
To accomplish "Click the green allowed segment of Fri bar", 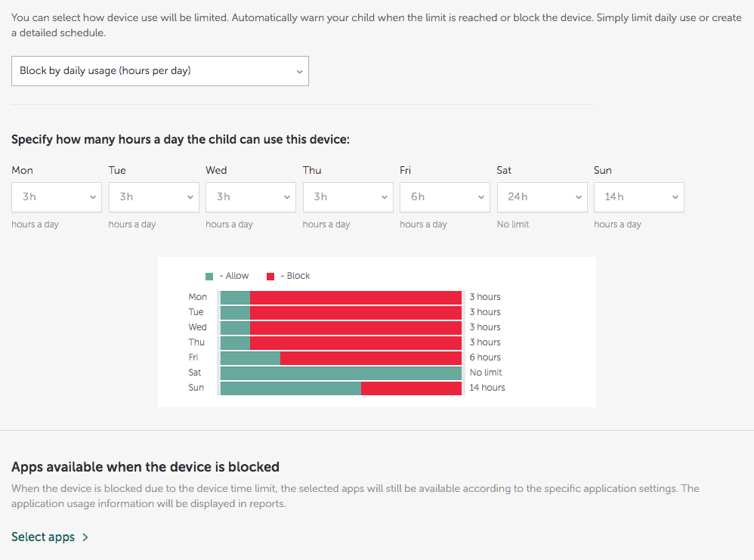I will (x=250, y=358).
